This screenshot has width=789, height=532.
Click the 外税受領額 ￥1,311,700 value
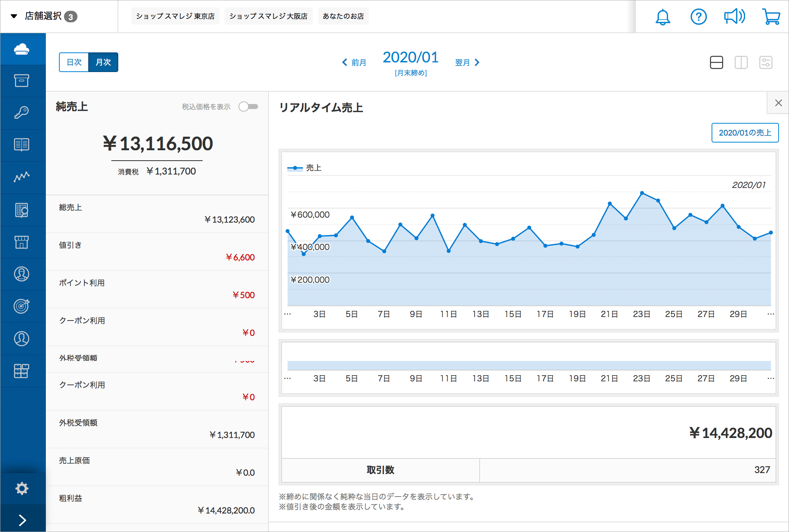click(x=232, y=435)
